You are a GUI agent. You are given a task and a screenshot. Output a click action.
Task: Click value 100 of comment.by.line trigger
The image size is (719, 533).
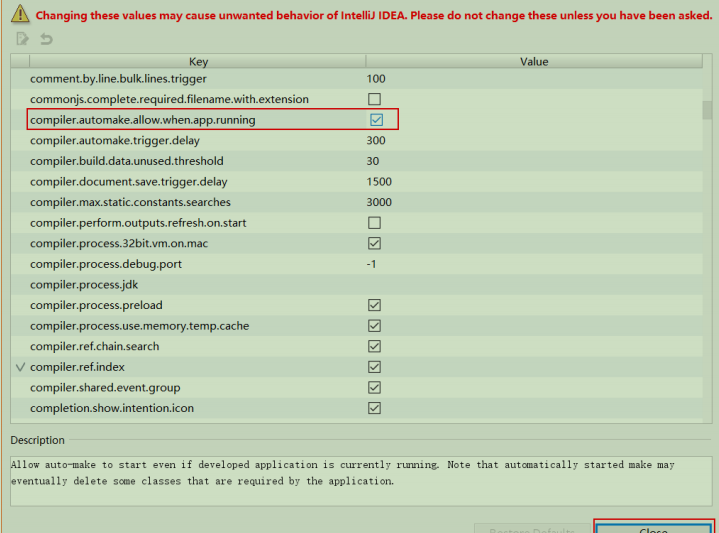tap(376, 79)
